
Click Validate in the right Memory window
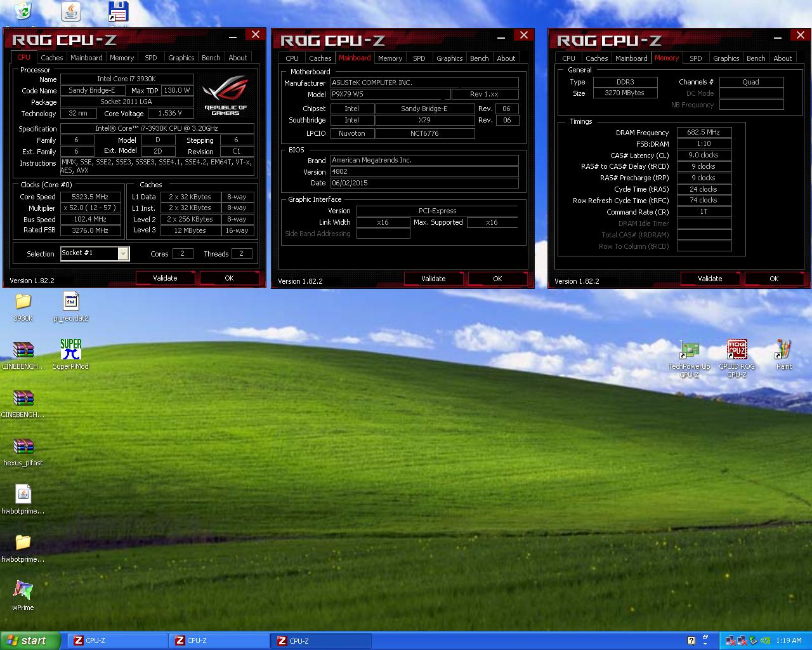tap(710, 279)
